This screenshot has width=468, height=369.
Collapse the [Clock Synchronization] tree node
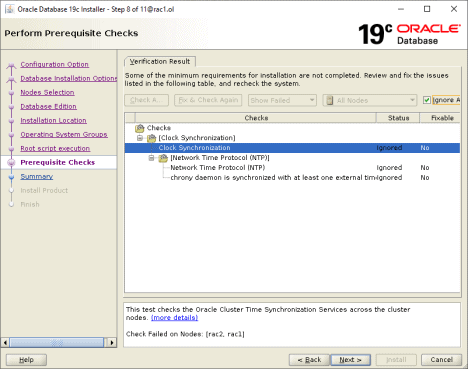140,138
